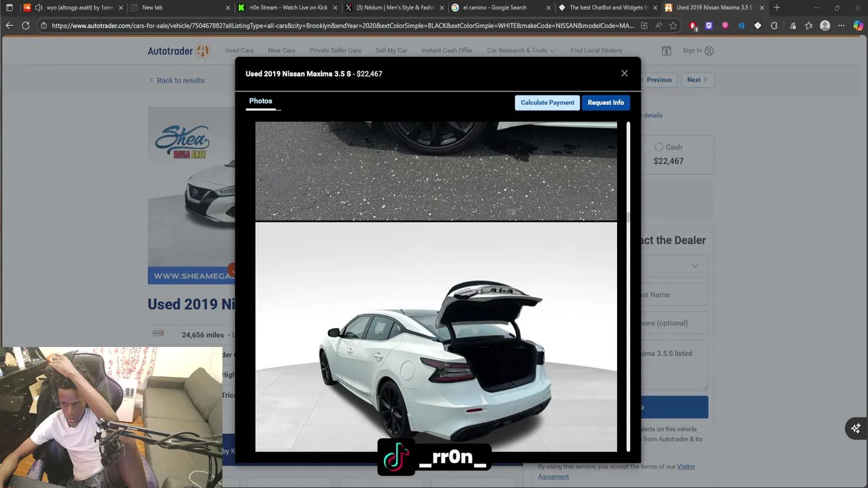
Task: Open the pink shield extension icon
Action: (x=725, y=26)
